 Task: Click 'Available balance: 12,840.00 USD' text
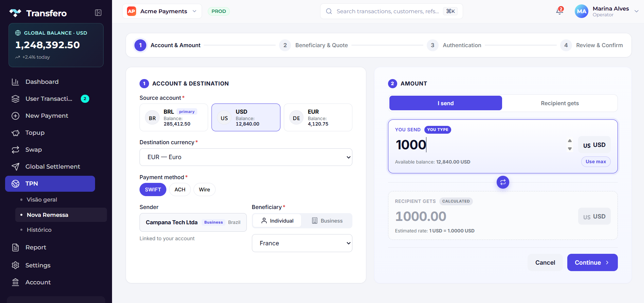[x=433, y=162]
